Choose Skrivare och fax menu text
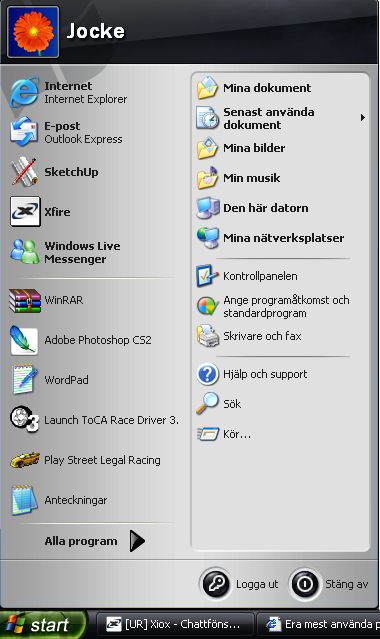This screenshot has height=639, width=380. pyautogui.click(x=262, y=336)
